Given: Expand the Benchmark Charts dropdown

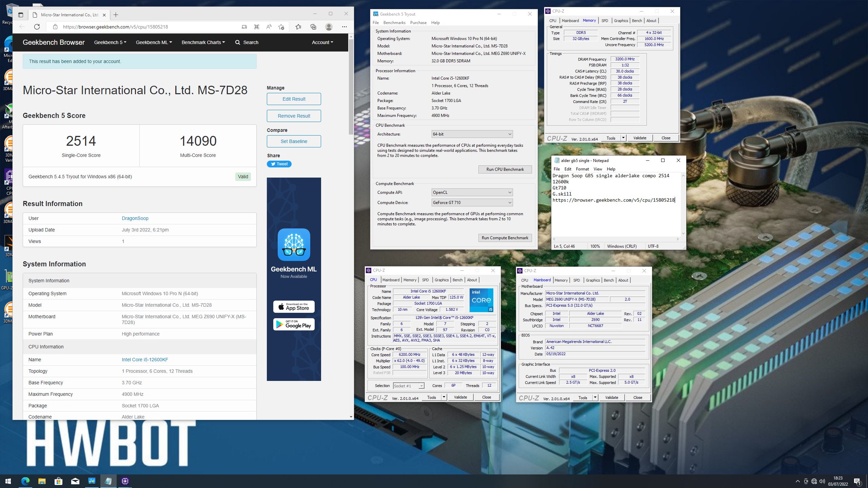Looking at the screenshot, I should (203, 42).
